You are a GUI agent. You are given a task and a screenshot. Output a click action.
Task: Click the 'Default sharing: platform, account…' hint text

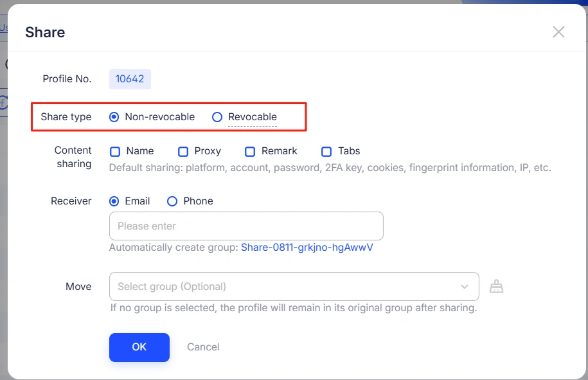pyautogui.click(x=330, y=168)
